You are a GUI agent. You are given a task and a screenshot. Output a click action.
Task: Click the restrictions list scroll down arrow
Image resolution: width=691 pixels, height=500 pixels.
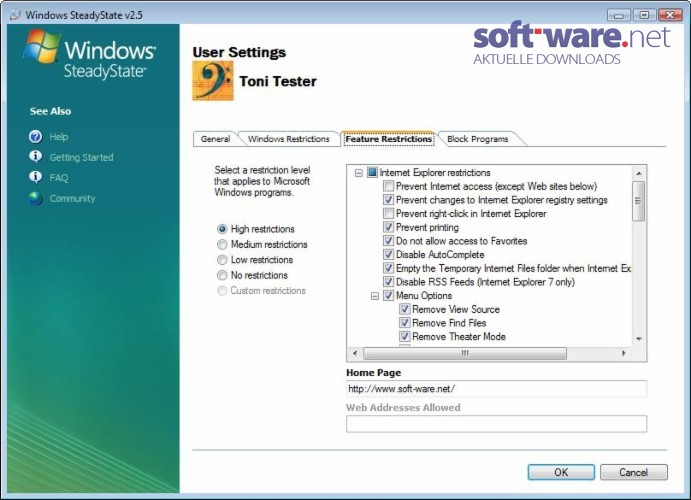[x=639, y=339]
